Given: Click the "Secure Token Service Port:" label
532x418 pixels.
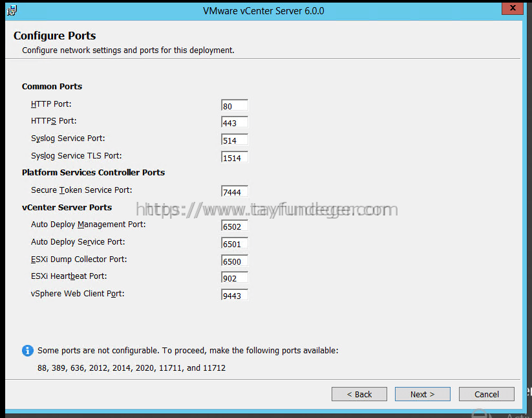Looking at the screenshot, I should pos(81,190).
